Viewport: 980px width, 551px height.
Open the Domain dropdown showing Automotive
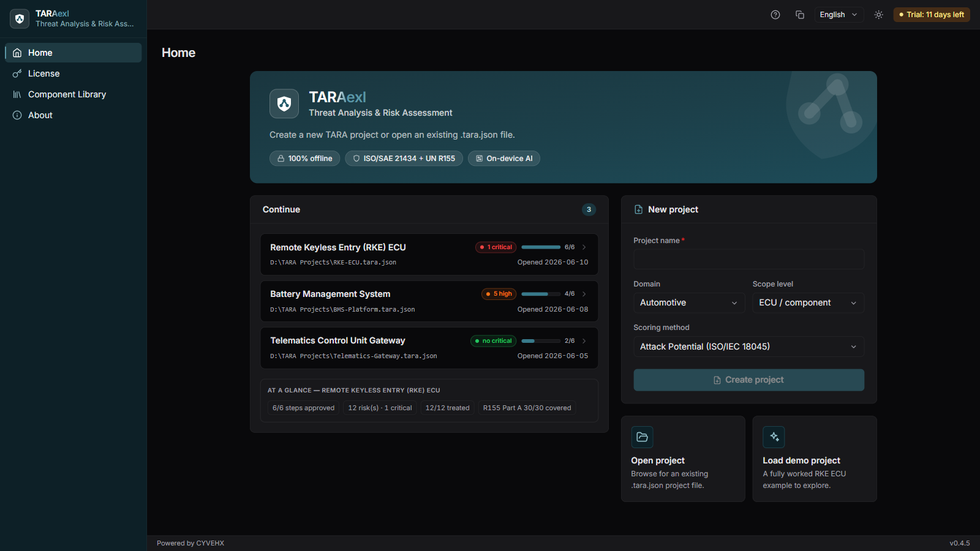pos(689,303)
